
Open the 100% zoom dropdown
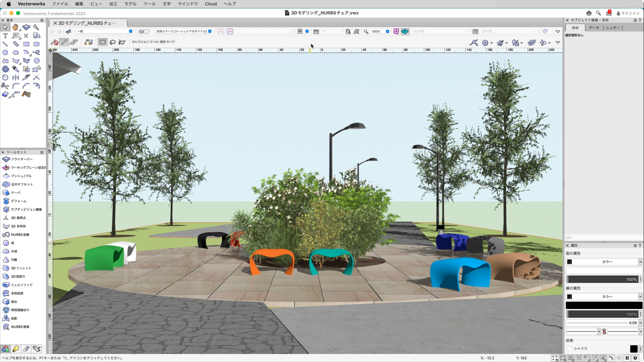pyautogui.click(x=380, y=32)
